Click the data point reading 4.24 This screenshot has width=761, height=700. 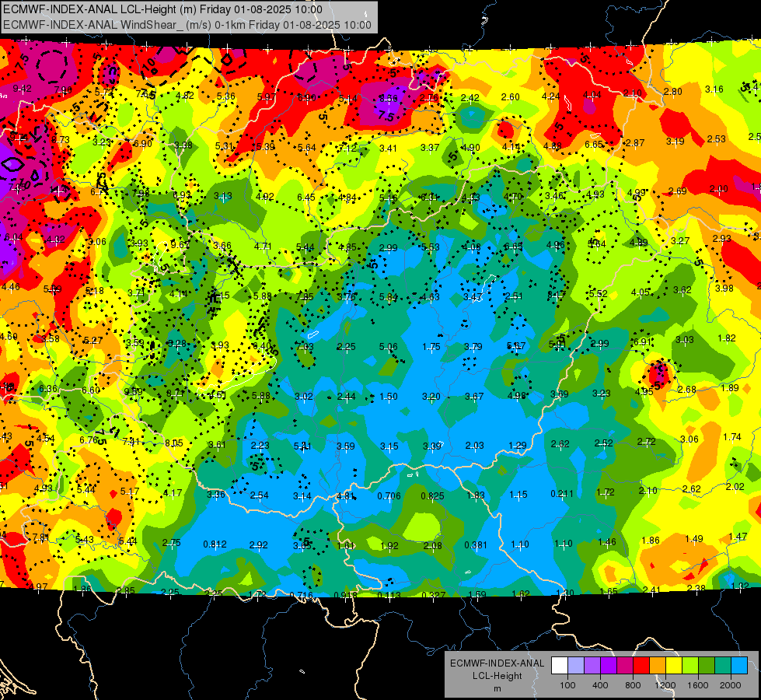[551, 96]
